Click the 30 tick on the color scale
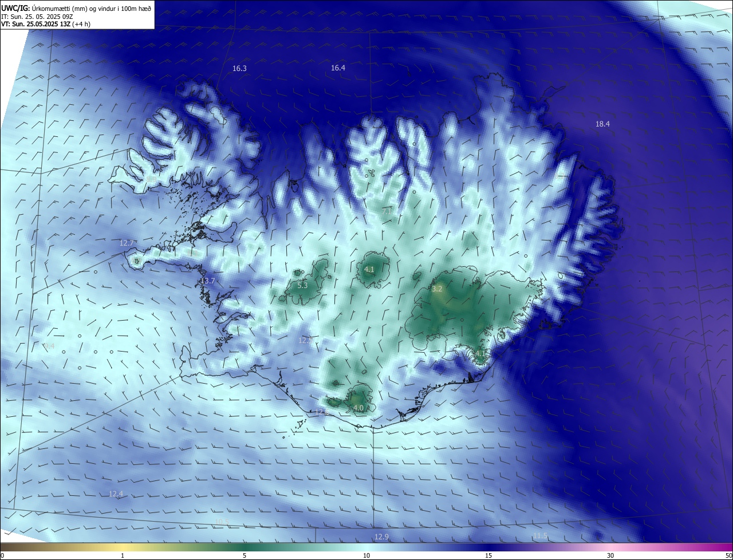This screenshot has width=733, height=560. click(x=610, y=555)
